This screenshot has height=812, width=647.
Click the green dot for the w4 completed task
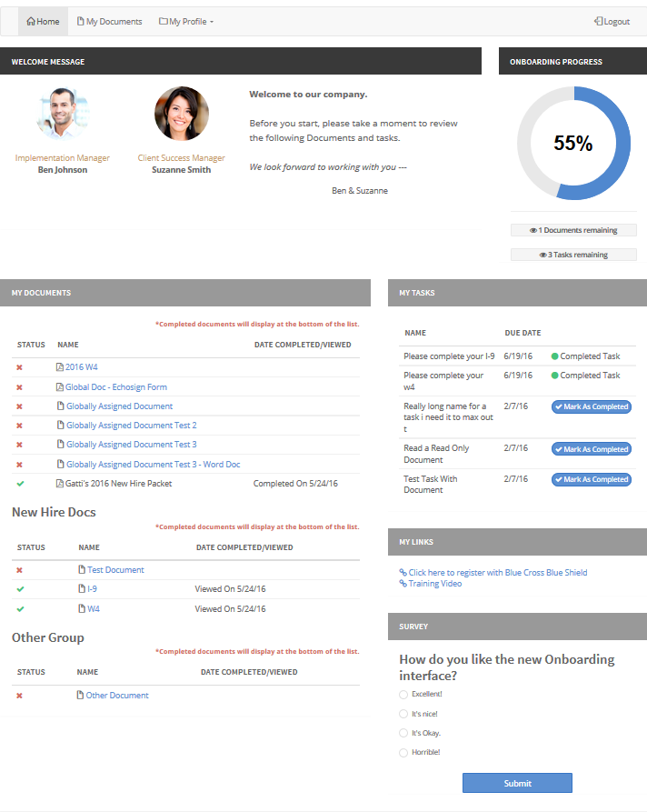(x=555, y=376)
